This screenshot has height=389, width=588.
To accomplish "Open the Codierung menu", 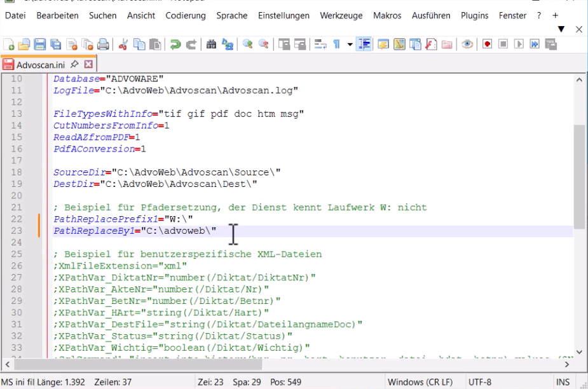I will pyautogui.click(x=186, y=15).
